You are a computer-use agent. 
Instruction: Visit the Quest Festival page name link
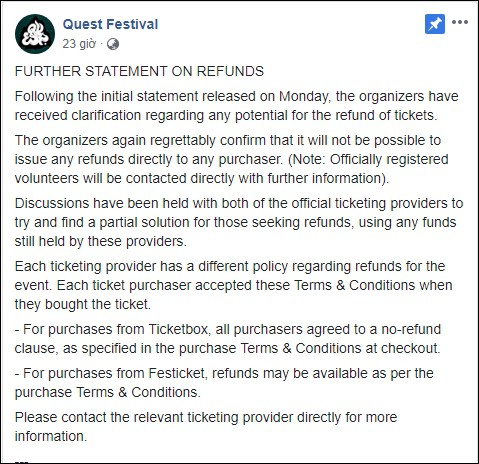110,24
